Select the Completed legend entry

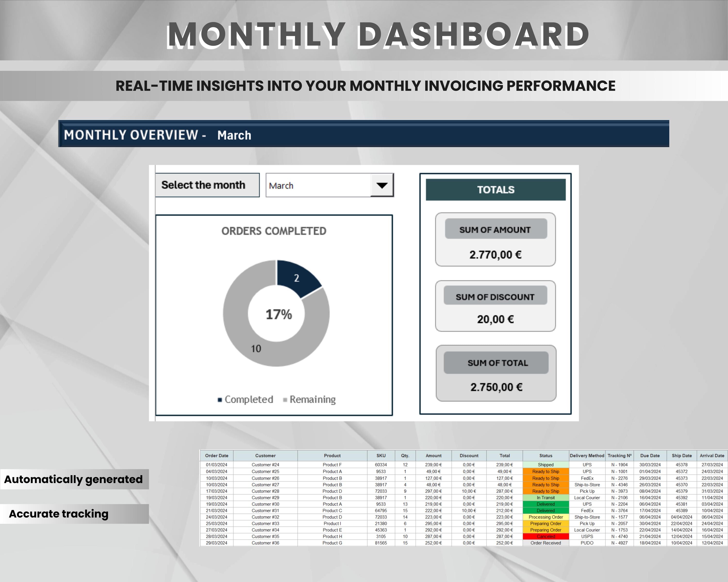click(x=246, y=399)
